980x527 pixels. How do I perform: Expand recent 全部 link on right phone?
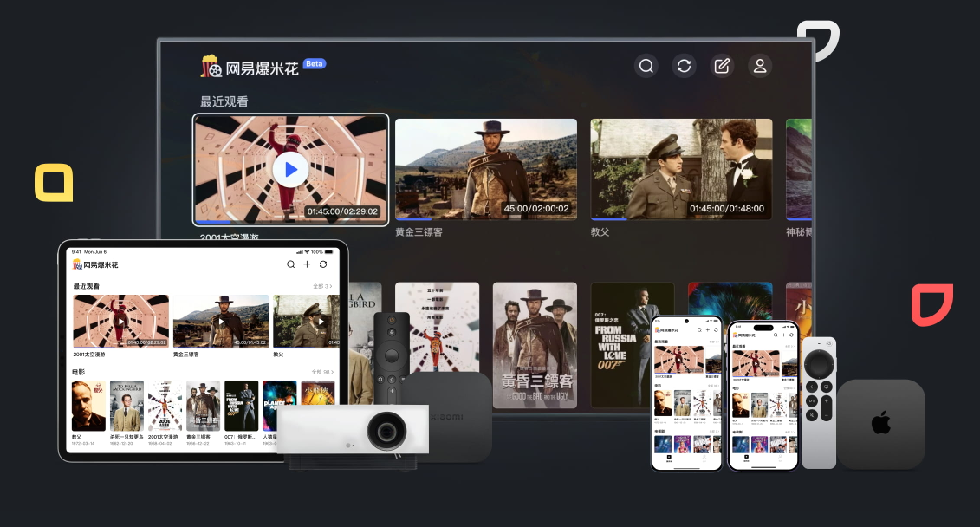(x=789, y=347)
